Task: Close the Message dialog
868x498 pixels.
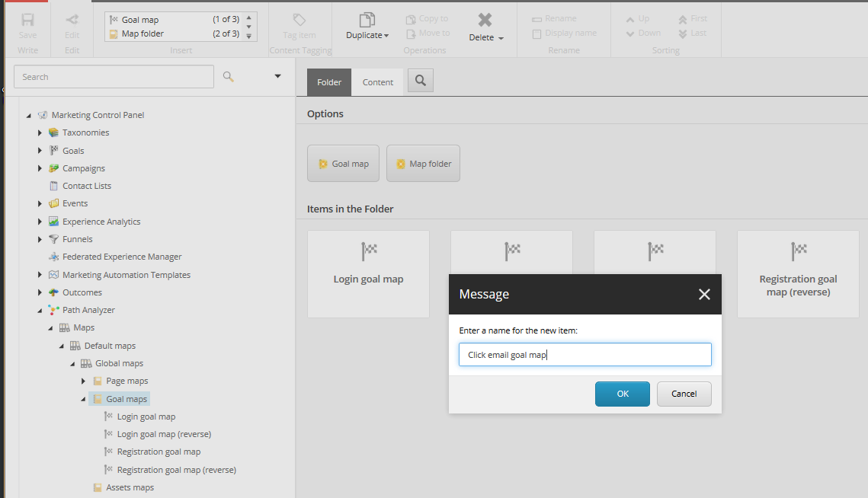Action: coord(704,295)
